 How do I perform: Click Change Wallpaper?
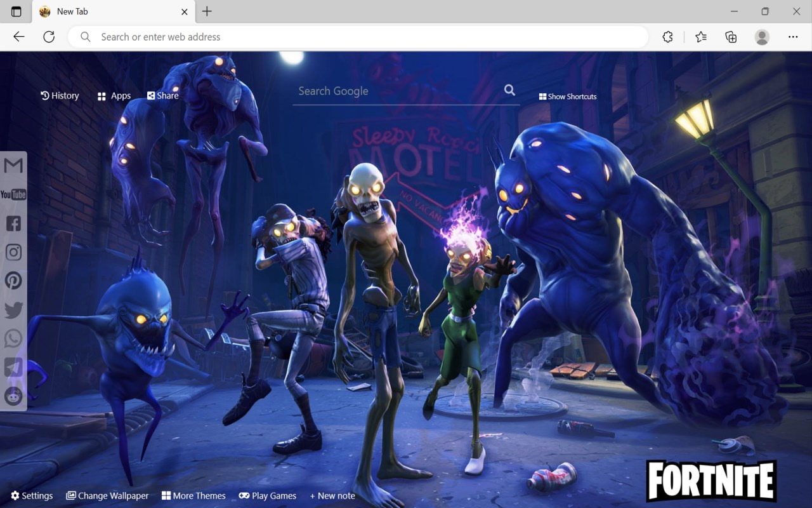[x=107, y=495]
